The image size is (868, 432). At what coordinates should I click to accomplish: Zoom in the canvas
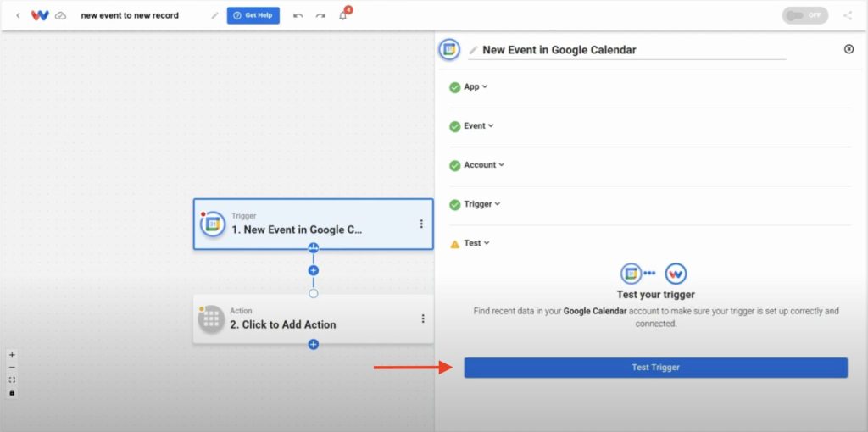click(12, 355)
